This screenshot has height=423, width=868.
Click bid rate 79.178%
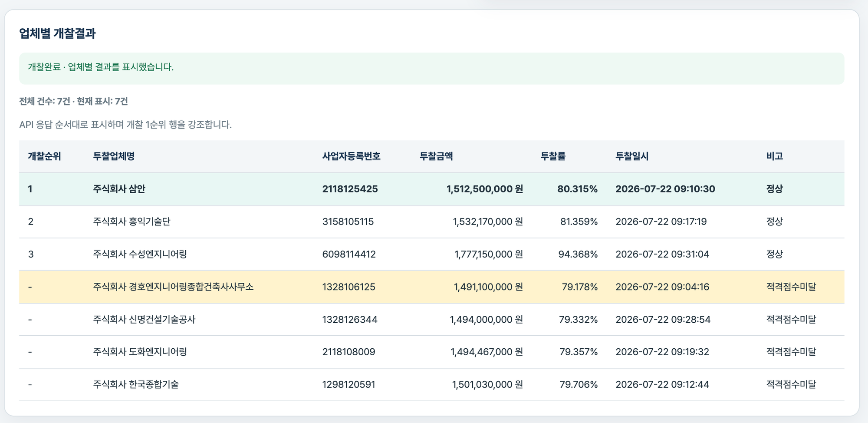coord(580,287)
